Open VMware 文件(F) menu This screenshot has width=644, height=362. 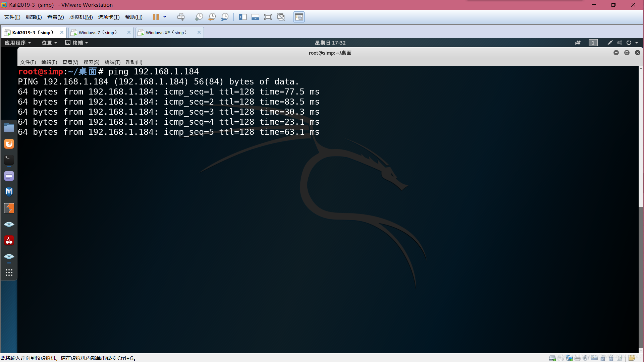(x=12, y=17)
